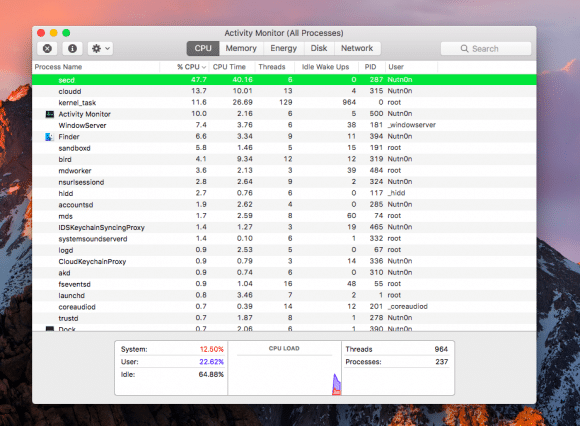This screenshot has height=426, width=580.
Task: Click the quit process stop icon
Action: tap(47, 48)
